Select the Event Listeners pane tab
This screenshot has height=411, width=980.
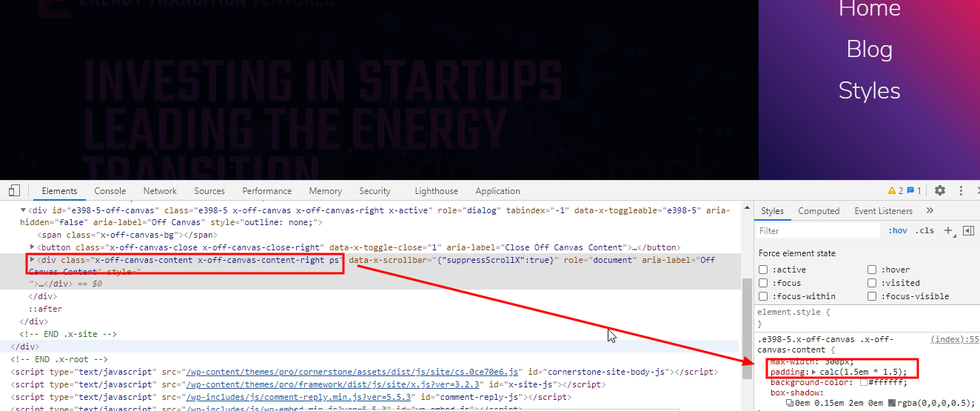(883, 211)
